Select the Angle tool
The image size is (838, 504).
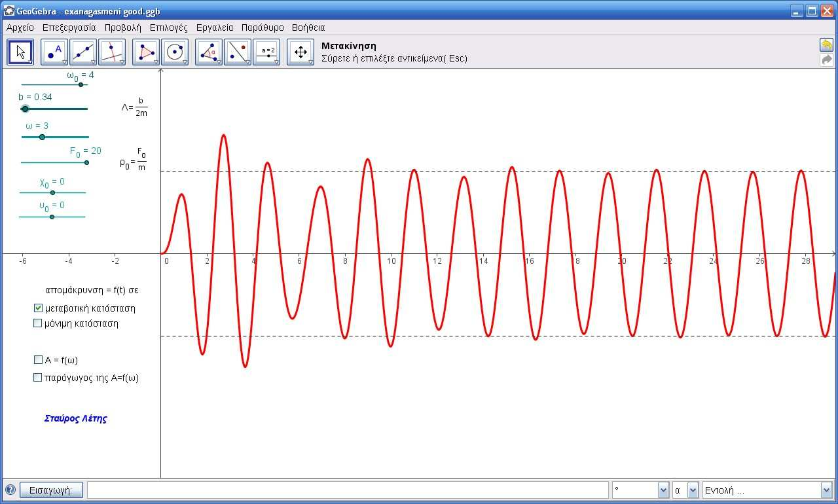tap(209, 52)
